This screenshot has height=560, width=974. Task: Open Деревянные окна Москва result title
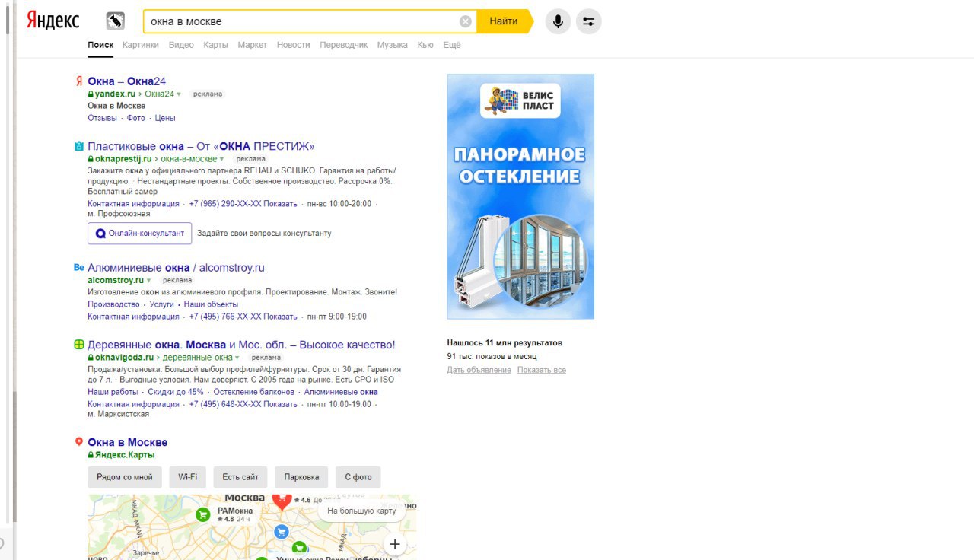241,345
